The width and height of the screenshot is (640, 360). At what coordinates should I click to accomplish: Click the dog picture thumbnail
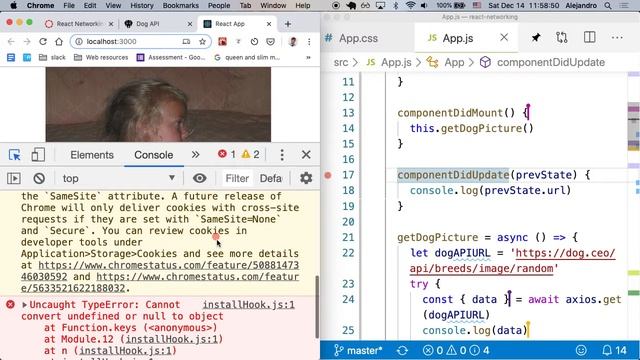tap(158, 104)
